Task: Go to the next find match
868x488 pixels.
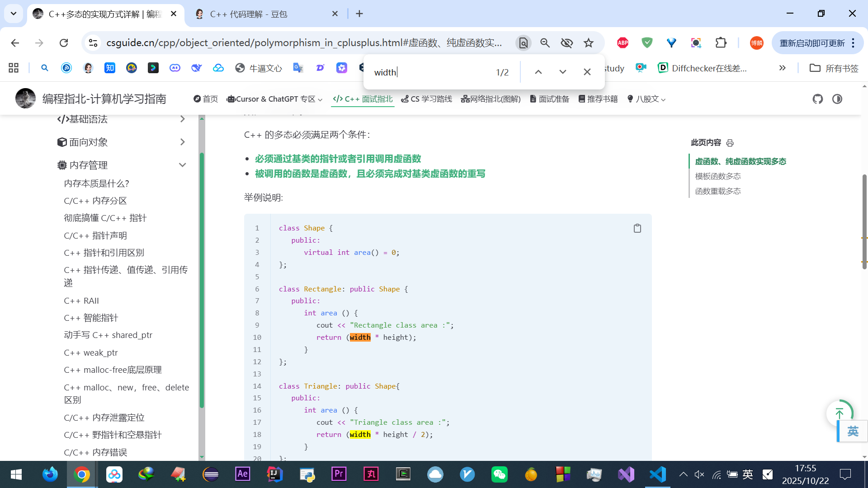Action: 562,72
